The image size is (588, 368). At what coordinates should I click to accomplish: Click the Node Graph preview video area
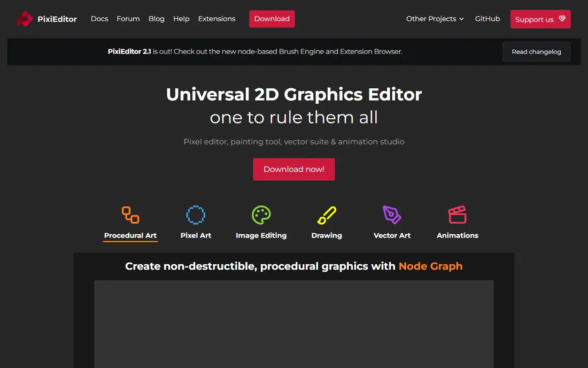pos(294,324)
